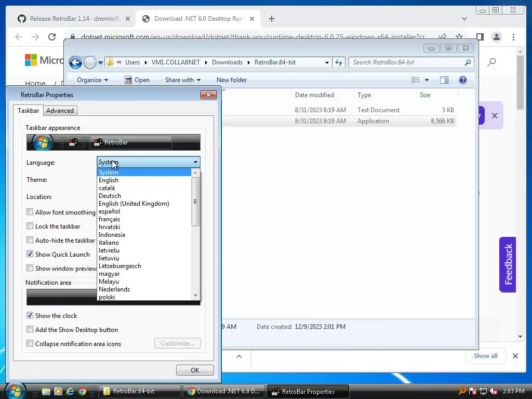
Task: Click the Explorer forward arrow button
Action: [x=90, y=62]
